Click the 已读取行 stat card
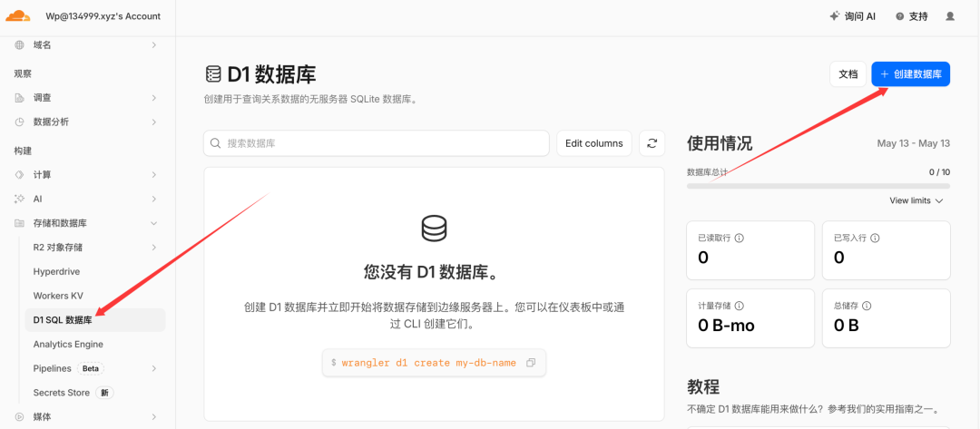Image resolution: width=980 pixels, height=429 pixels. [x=750, y=250]
